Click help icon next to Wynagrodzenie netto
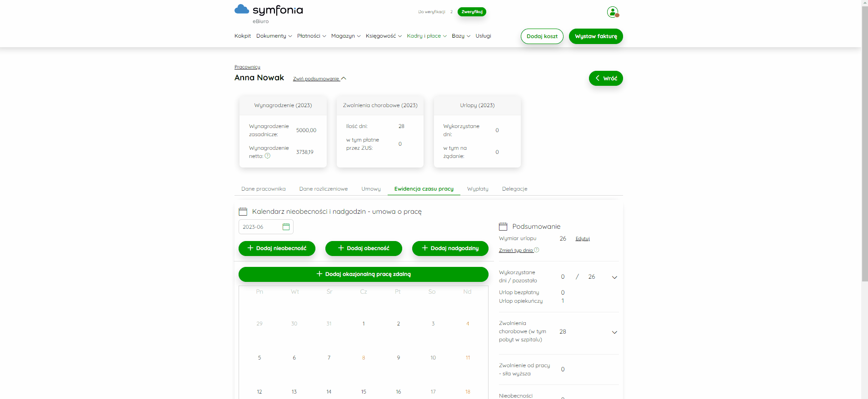 (268, 156)
